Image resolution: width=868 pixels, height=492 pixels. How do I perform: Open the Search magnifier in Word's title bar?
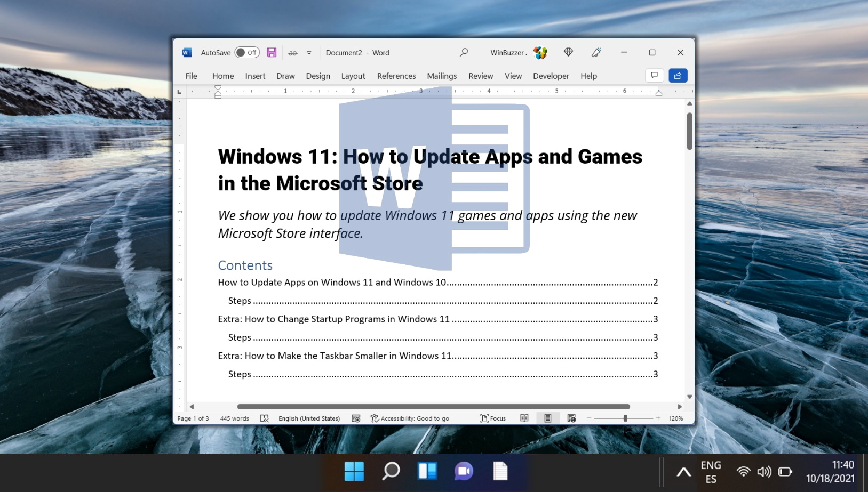click(464, 52)
